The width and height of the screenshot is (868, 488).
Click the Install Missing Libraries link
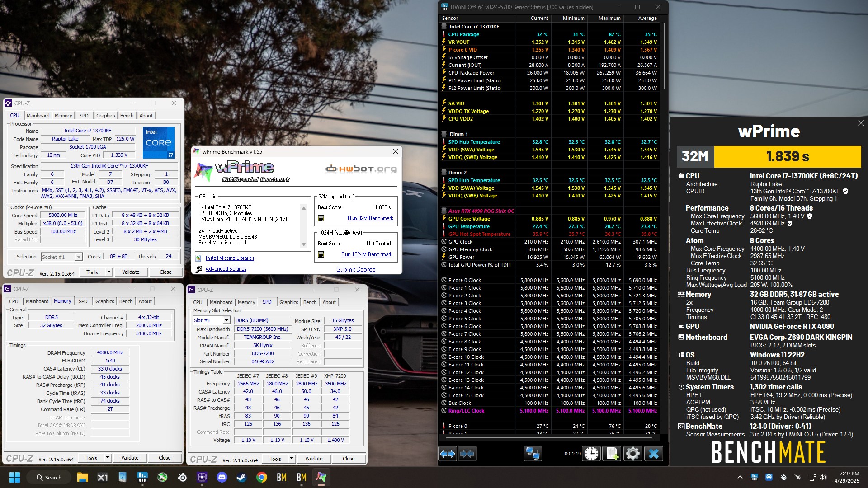[230, 258]
